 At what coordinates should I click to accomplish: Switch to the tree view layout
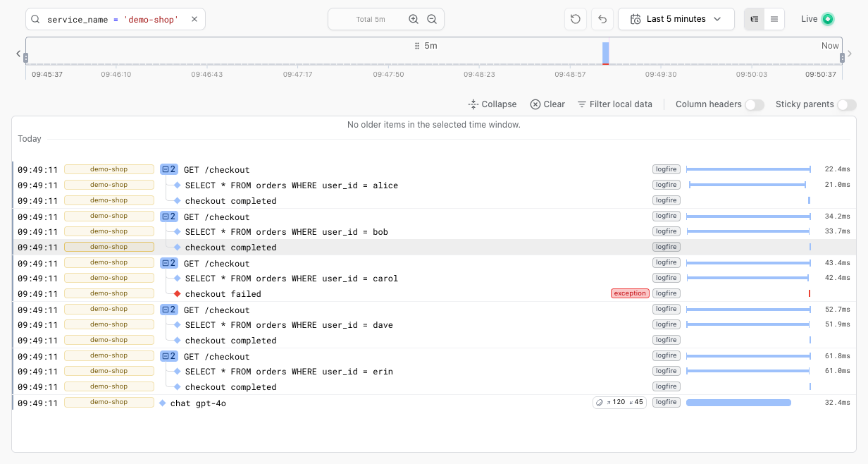coord(755,19)
